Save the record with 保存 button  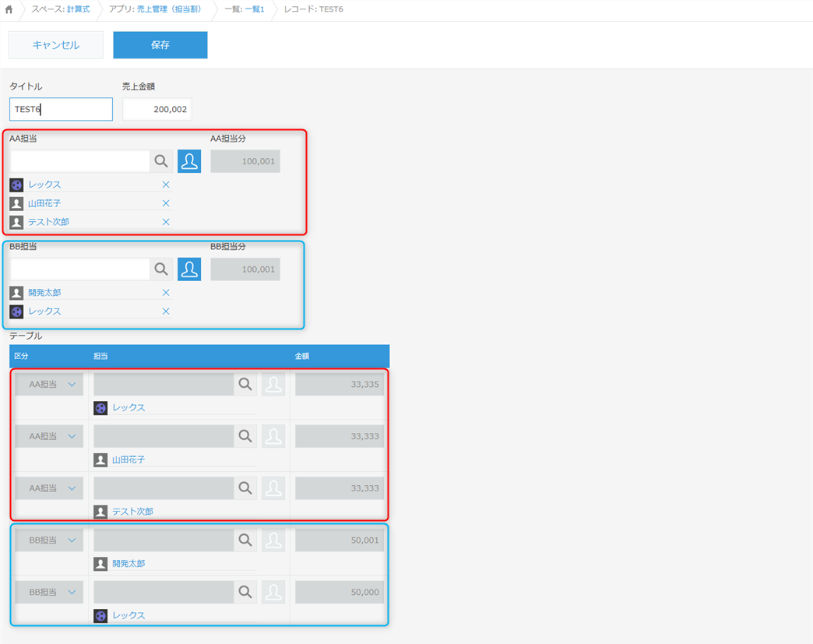tap(160, 45)
